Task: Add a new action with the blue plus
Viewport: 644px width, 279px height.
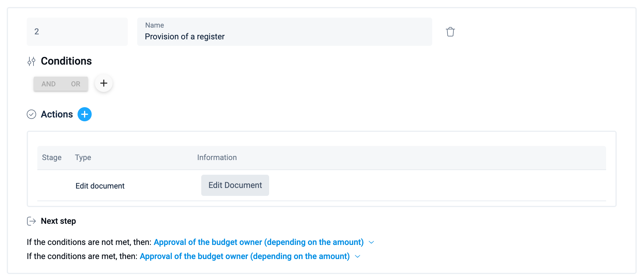Action: [85, 114]
